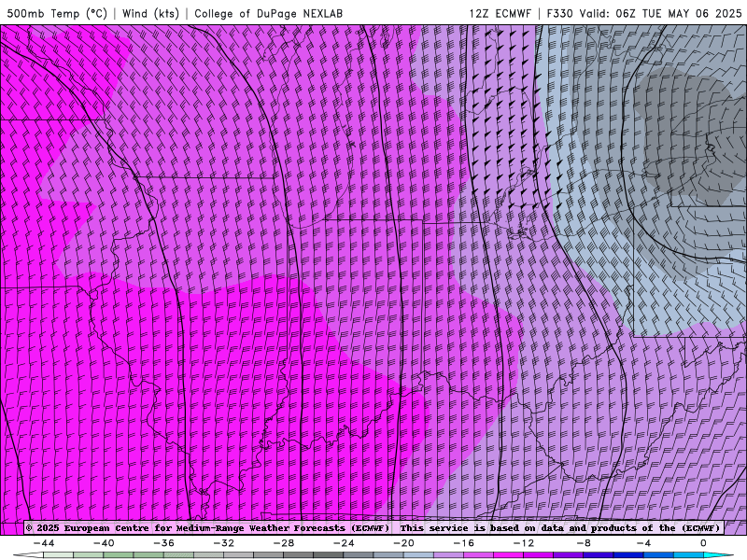This screenshot has width=747, height=560.
Task: Click the -4 colorbar label
Action: (x=644, y=543)
